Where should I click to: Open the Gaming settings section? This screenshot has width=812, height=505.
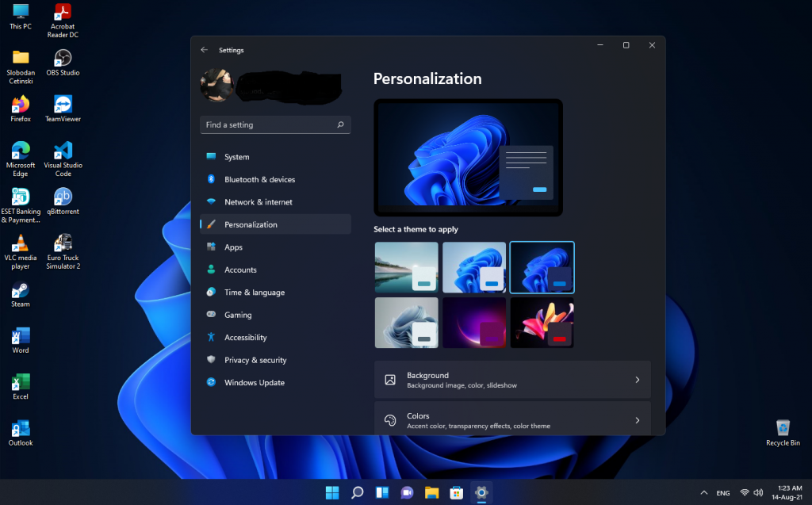(x=238, y=315)
